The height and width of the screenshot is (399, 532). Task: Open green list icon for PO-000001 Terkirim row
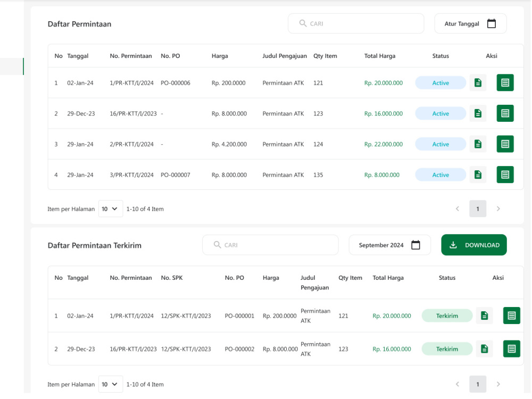[511, 315]
